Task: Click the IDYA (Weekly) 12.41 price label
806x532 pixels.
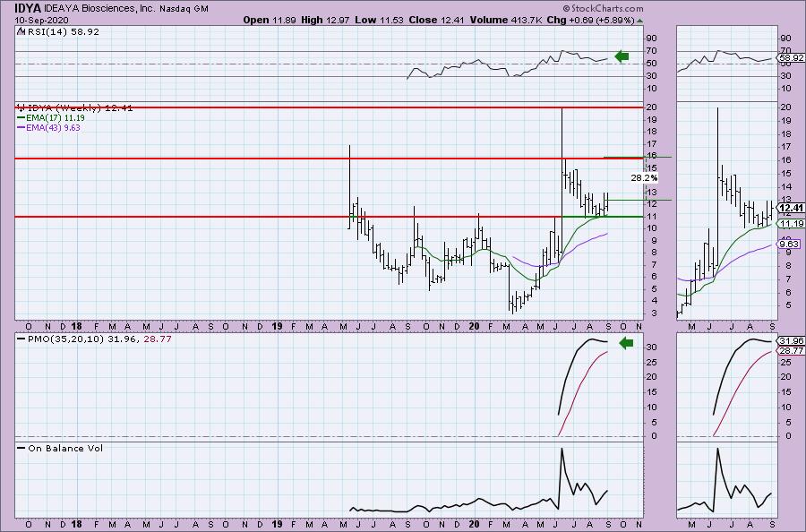Action: pyautogui.click(x=75, y=108)
